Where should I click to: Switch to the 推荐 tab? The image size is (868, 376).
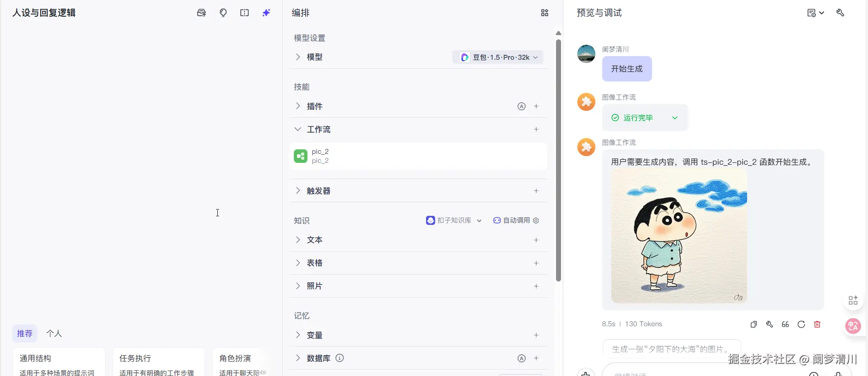tap(24, 334)
